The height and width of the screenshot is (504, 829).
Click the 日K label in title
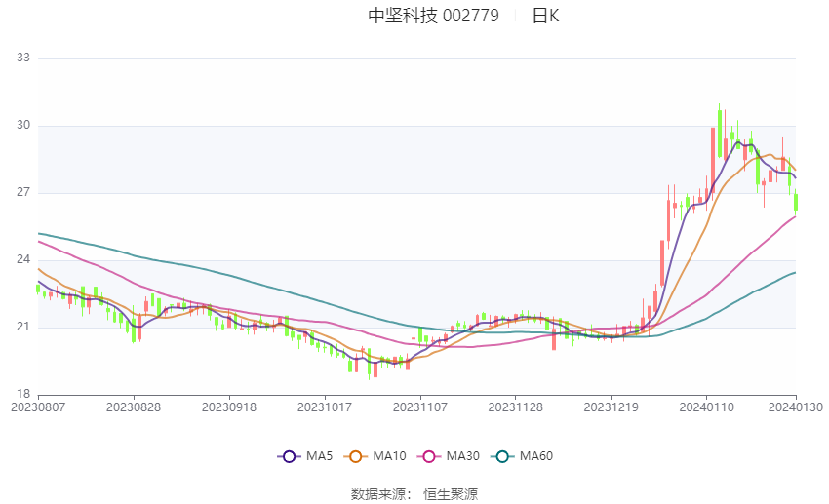[x=545, y=16]
